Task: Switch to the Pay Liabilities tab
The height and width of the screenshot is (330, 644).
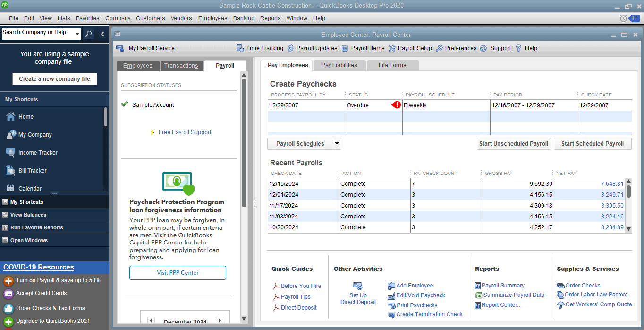Action: [339, 65]
